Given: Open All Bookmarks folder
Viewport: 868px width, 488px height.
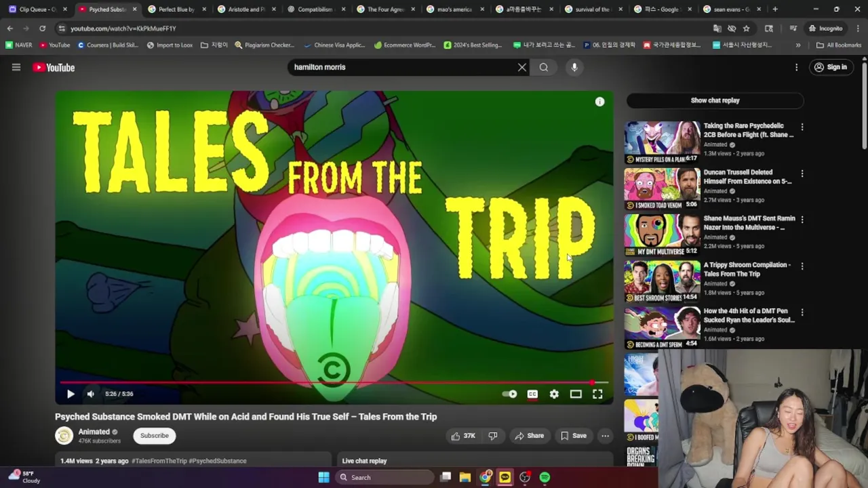Looking at the screenshot, I should tap(839, 45).
